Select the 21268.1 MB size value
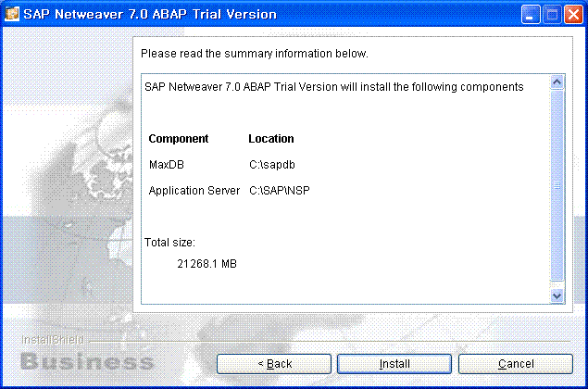Image resolution: width=588 pixels, height=389 pixels. tap(207, 264)
